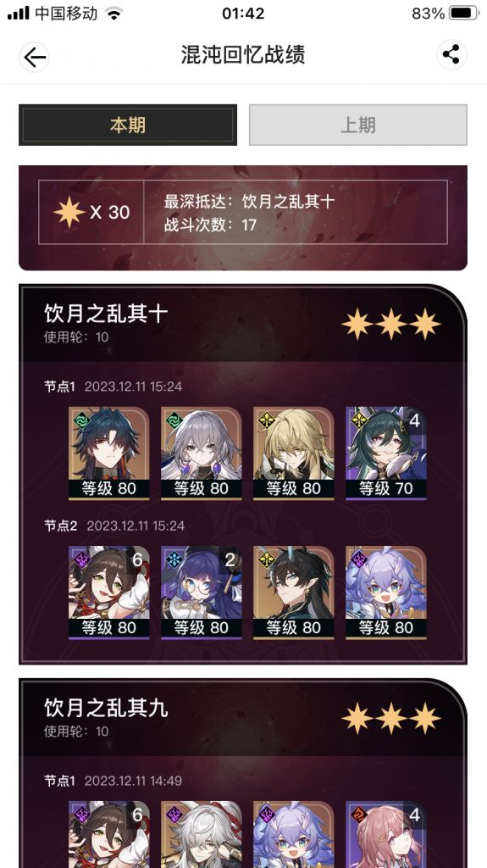The width and height of the screenshot is (487, 868).
Task: Select the silver-haired wind character in 节点1
Action: point(202,453)
